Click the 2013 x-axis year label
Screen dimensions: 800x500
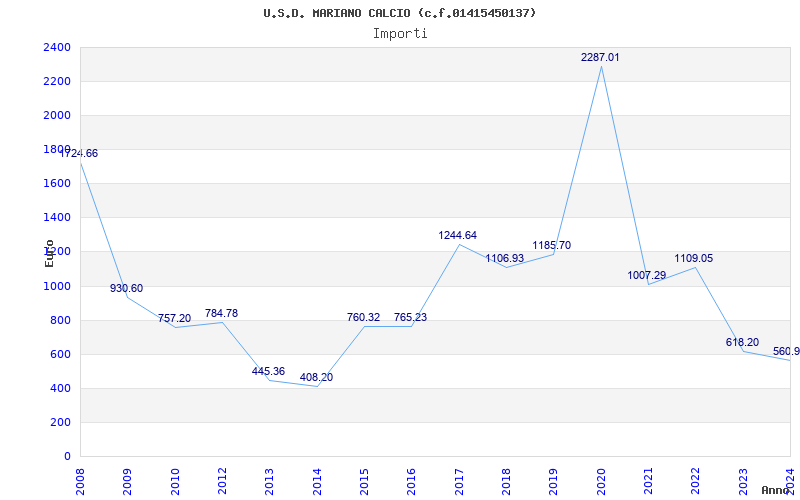[269, 481]
